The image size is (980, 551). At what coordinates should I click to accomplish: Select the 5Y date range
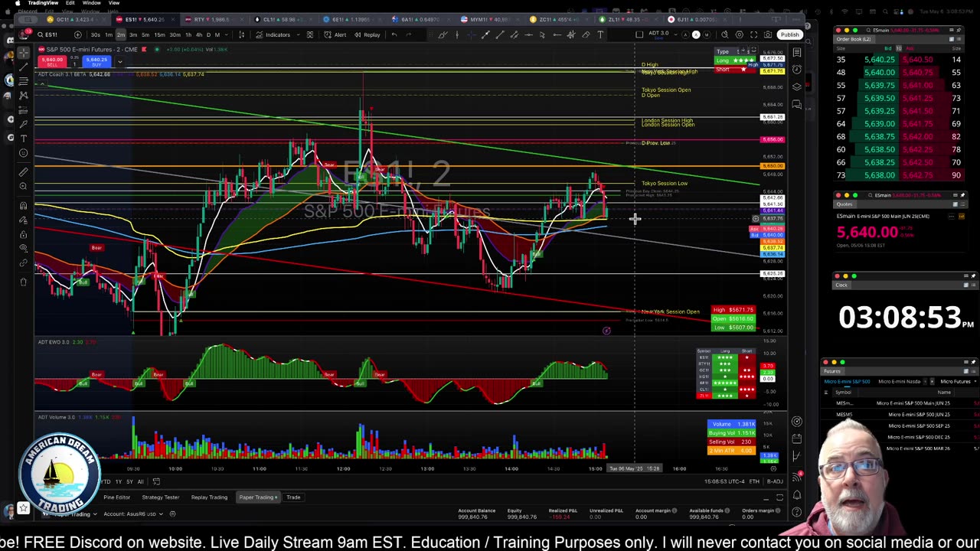tap(129, 481)
